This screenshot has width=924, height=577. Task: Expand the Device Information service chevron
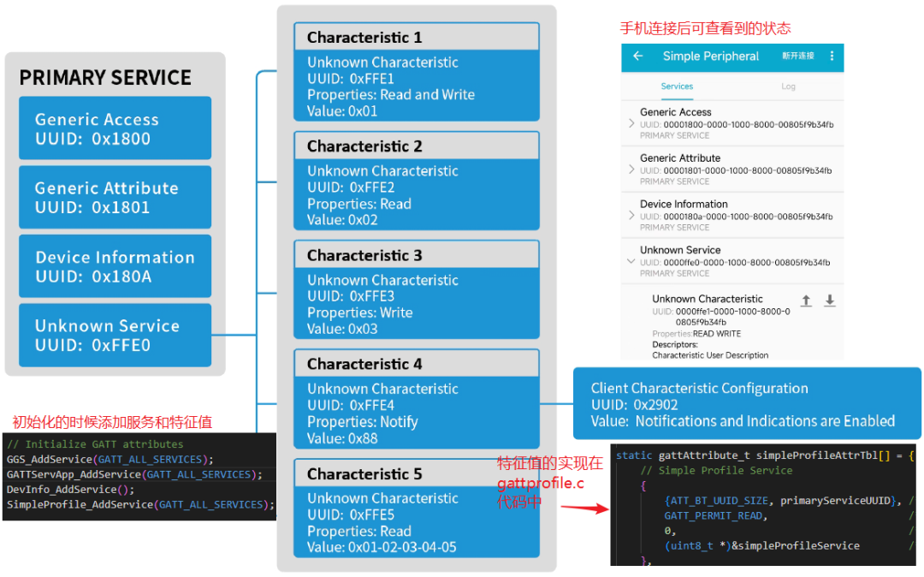point(631,216)
